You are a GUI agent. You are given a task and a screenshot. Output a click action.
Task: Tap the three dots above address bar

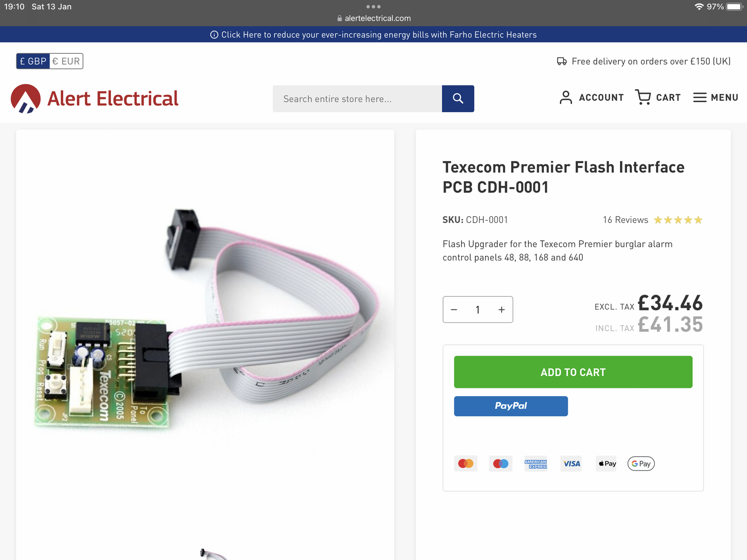pyautogui.click(x=373, y=7)
